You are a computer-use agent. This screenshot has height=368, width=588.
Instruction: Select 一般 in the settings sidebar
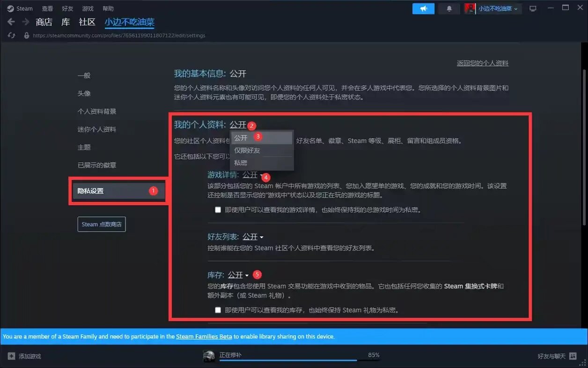pos(84,75)
